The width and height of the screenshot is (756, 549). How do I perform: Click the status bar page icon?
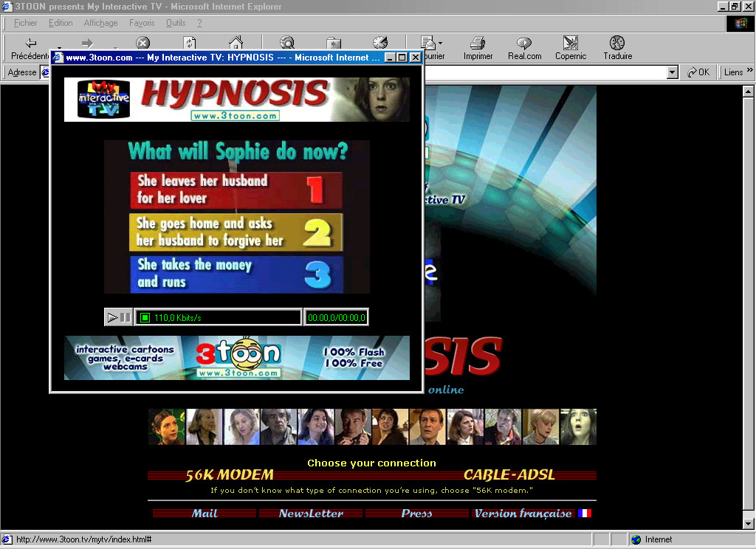click(7, 539)
